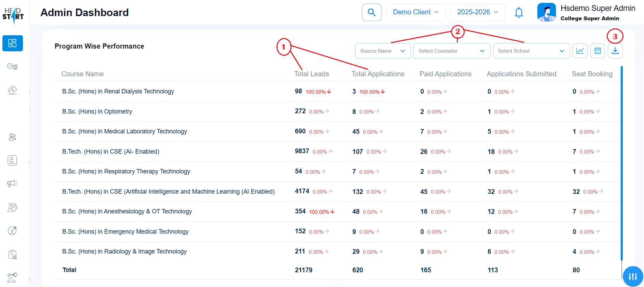644x287 pixels.
Task: Open the megaphone campaigns icon in sidebar
Action: click(x=12, y=184)
